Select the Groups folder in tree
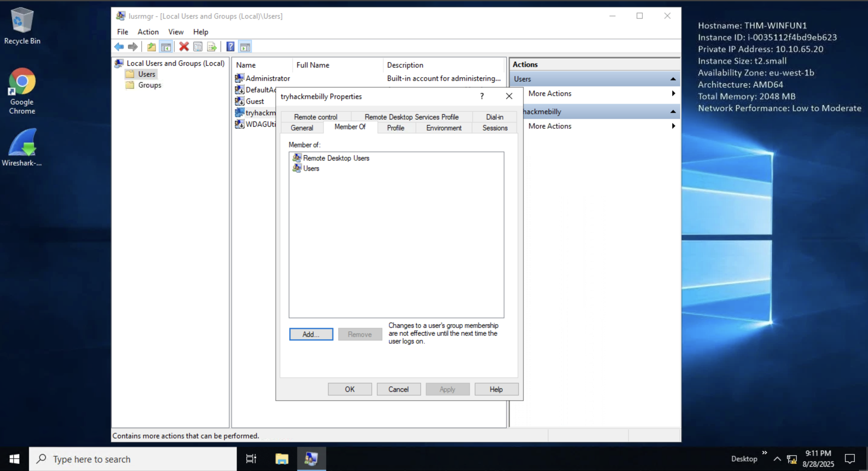Screen dimensions: 868x471 coord(149,85)
